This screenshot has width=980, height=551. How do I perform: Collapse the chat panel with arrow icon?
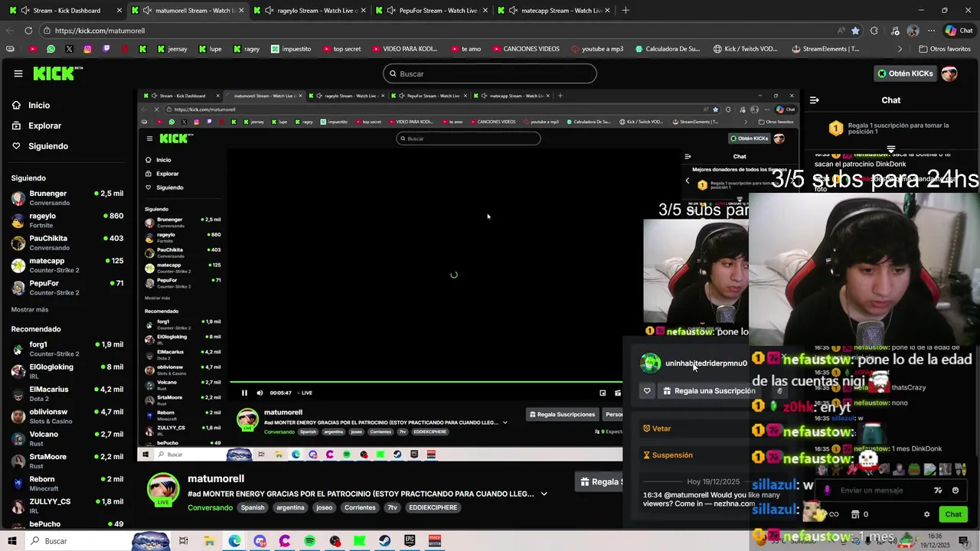pos(814,100)
